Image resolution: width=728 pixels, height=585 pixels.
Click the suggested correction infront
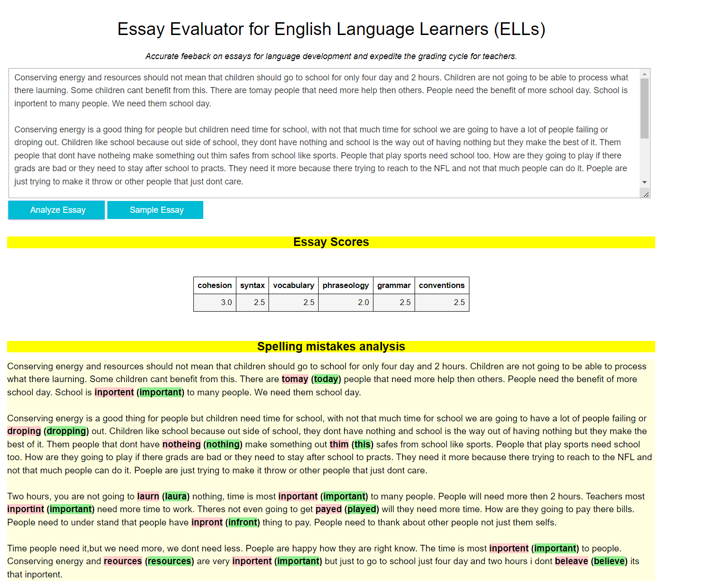tap(243, 523)
